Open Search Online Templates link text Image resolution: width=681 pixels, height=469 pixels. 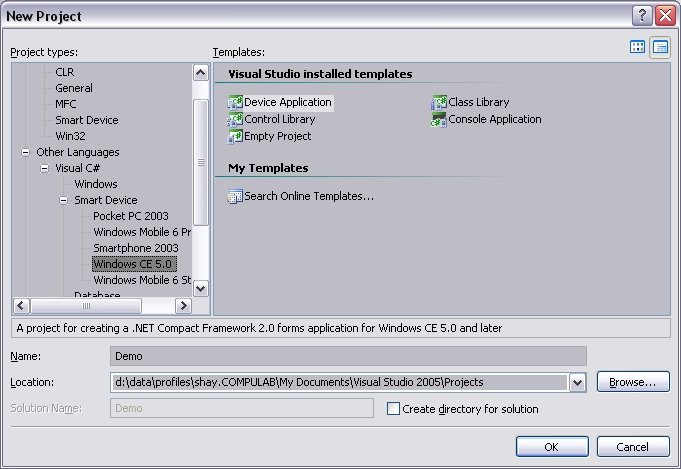309,196
